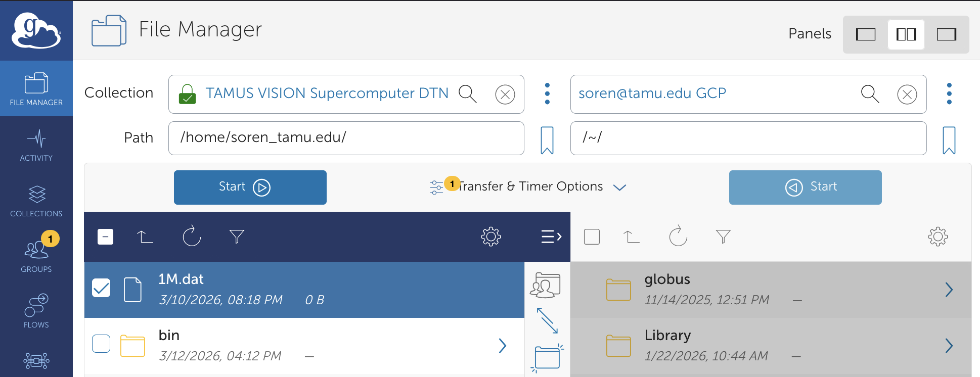980x377 pixels.
Task: Click the New Folder icon
Action: pyautogui.click(x=548, y=358)
